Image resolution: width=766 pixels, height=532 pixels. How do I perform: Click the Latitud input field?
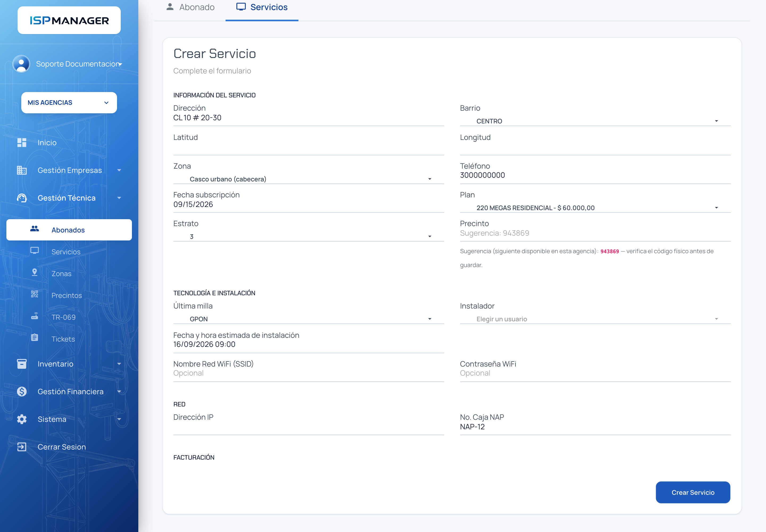[x=309, y=147]
